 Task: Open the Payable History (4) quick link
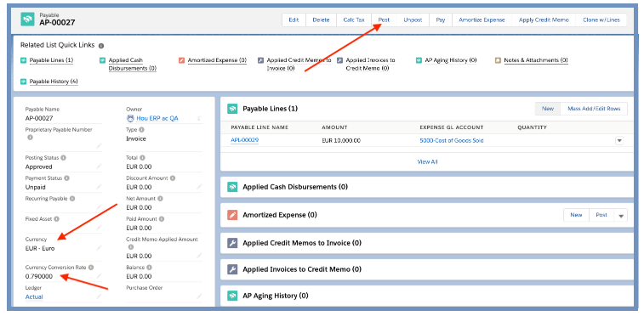coord(54,82)
